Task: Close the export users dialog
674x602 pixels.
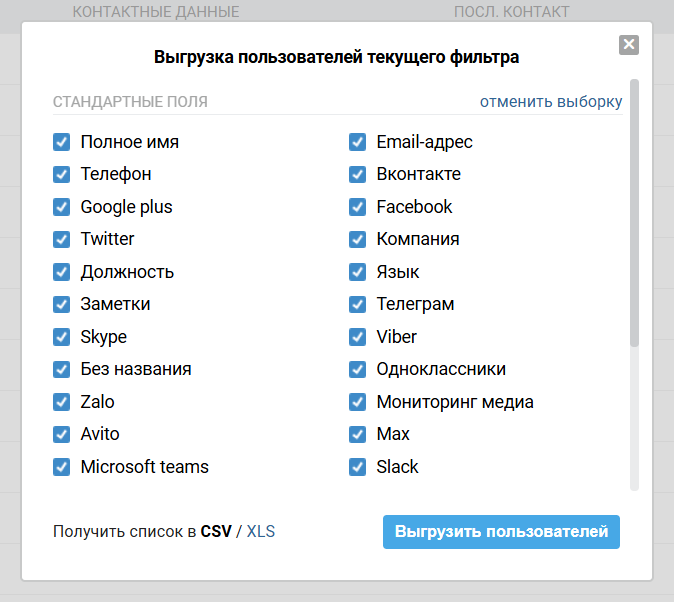Action: pos(628,44)
